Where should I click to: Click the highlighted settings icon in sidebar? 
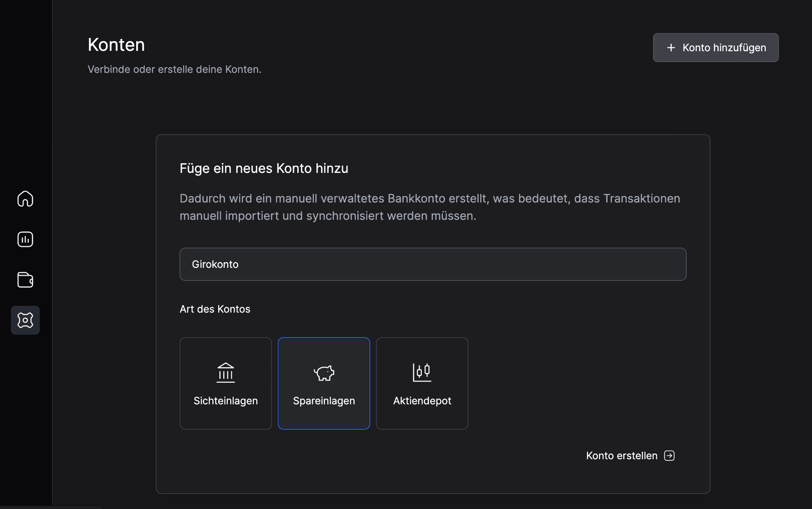coord(25,320)
